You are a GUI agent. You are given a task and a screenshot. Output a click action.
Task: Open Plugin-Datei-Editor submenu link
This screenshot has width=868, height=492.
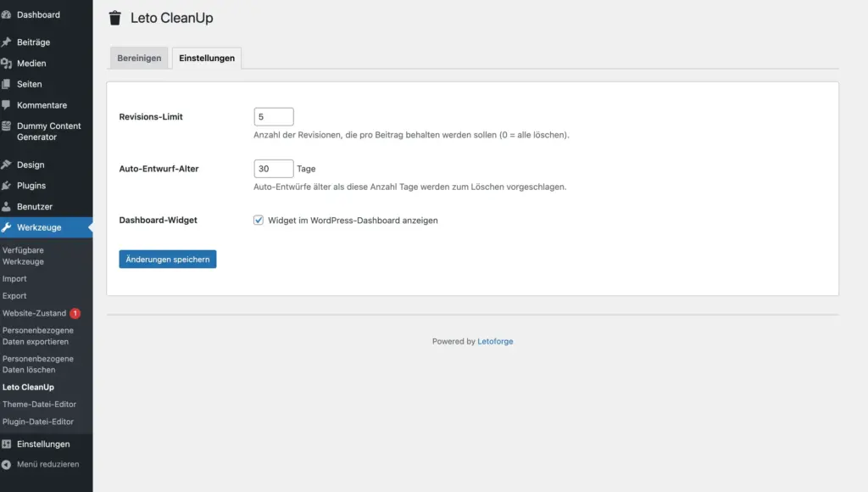coord(37,421)
